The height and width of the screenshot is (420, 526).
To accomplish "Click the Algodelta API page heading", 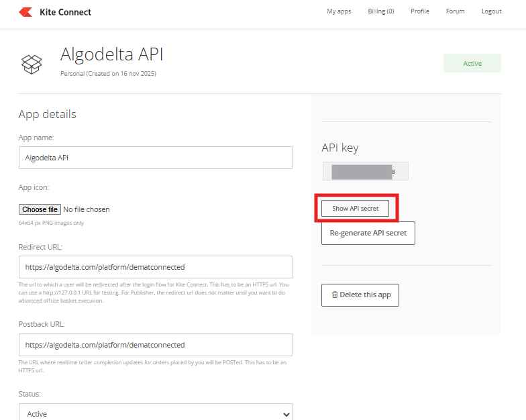I will [x=112, y=54].
